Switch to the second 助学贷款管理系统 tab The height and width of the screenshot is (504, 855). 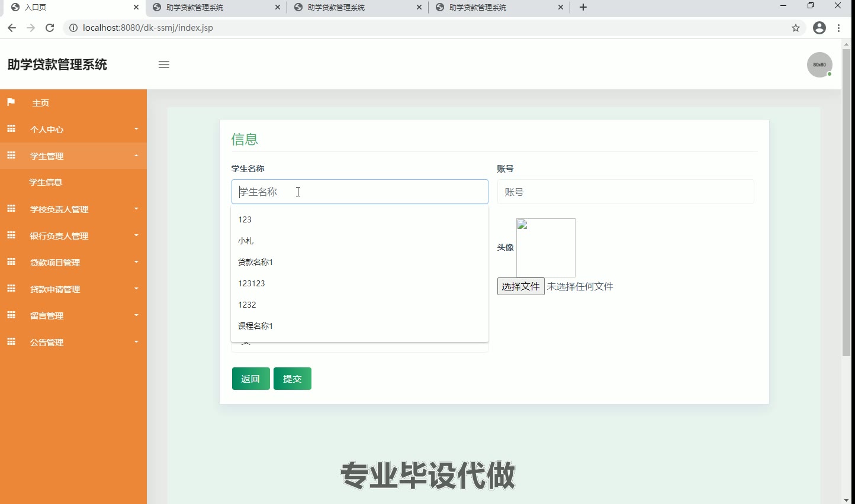[x=356, y=8]
